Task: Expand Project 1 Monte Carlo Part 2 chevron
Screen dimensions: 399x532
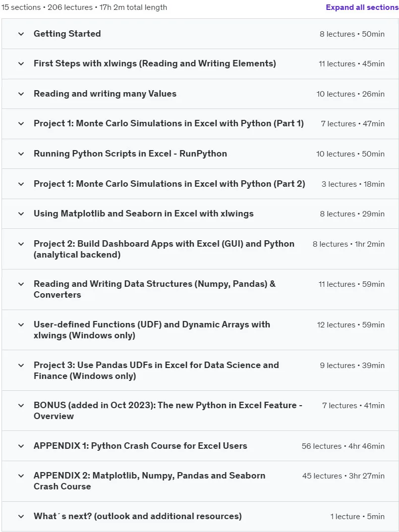Action: (21, 184)
